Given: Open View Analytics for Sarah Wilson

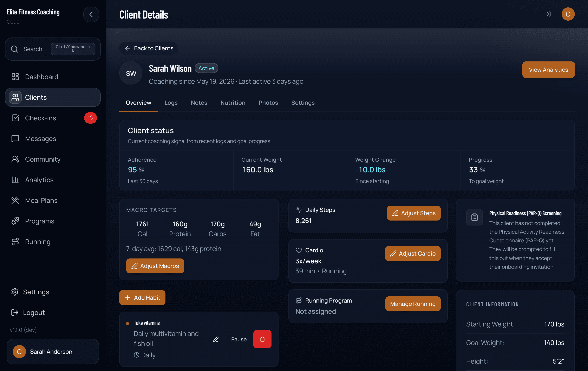Looking at the screenshot, I should (548, 70).
